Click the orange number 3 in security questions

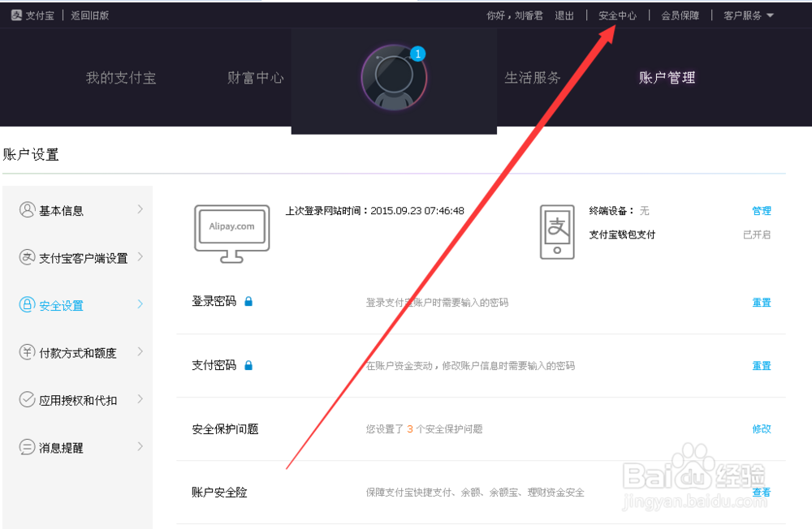pyautogui.click(x=409, y=429)
